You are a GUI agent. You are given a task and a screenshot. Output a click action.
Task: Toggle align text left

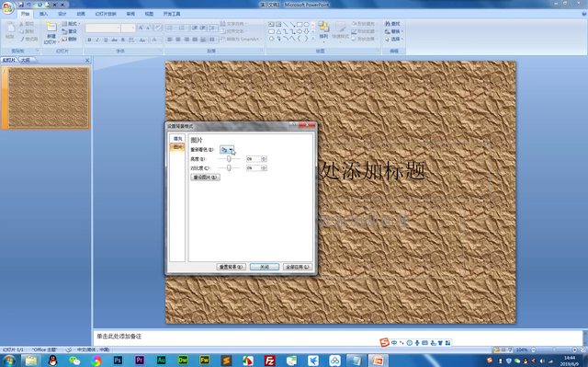click(x=170, y=40)
